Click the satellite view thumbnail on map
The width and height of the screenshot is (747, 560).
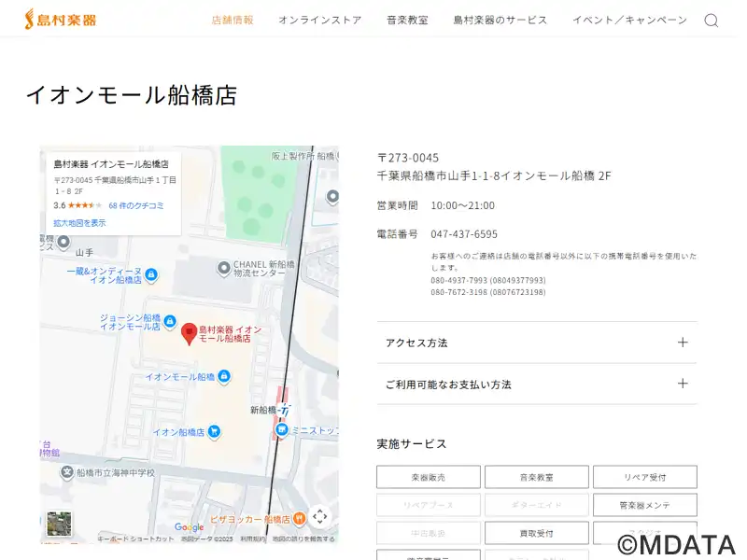(x=60, y=524)
